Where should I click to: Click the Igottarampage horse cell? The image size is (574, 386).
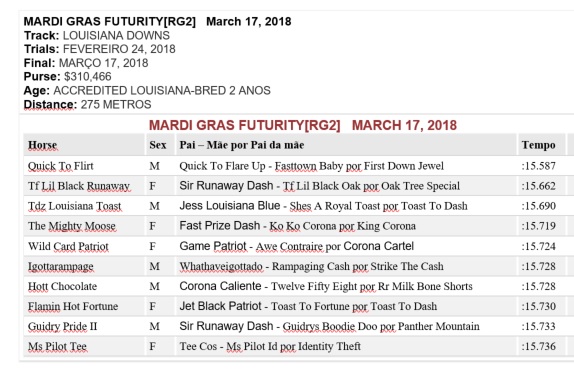61,266
